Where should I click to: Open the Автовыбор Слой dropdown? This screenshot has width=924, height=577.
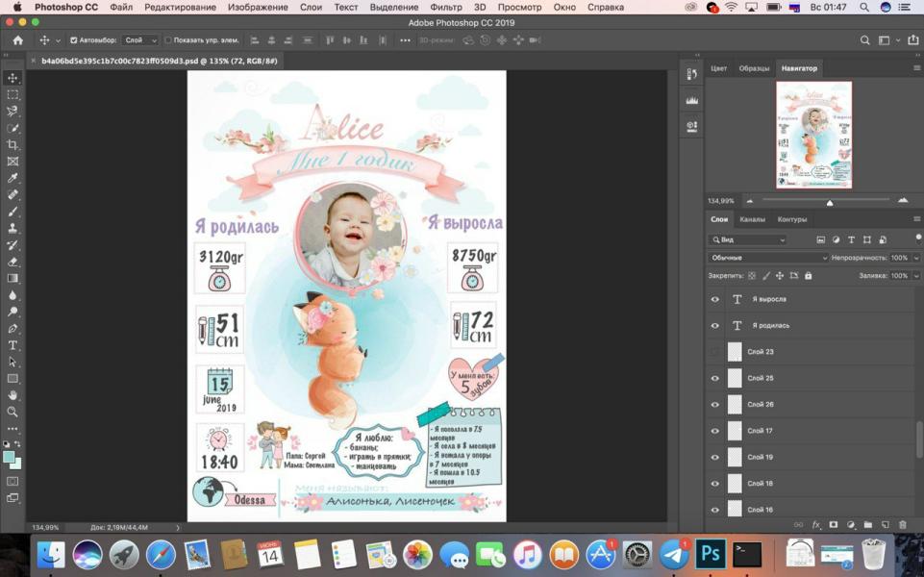(x=140, y=40)
